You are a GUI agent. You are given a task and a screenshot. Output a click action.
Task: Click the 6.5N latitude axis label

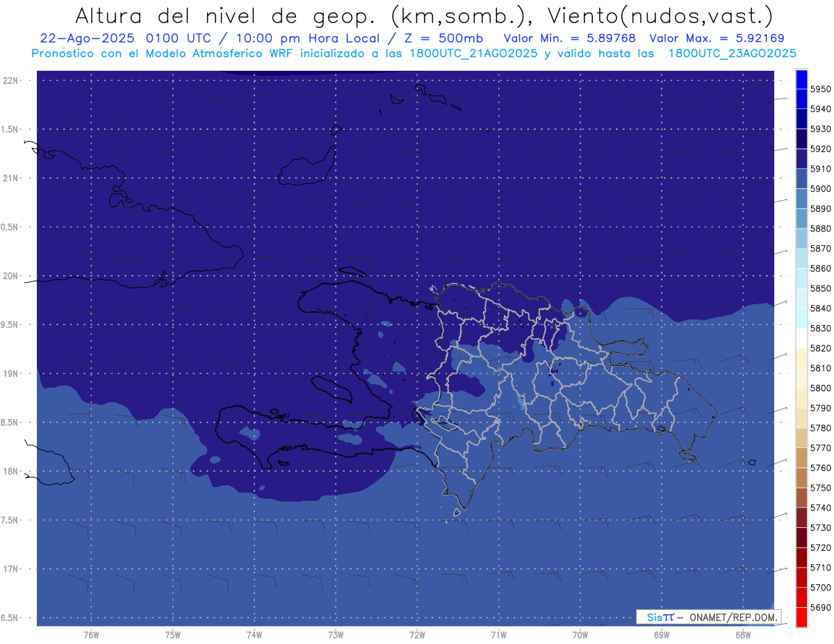(x=10, y=618)
